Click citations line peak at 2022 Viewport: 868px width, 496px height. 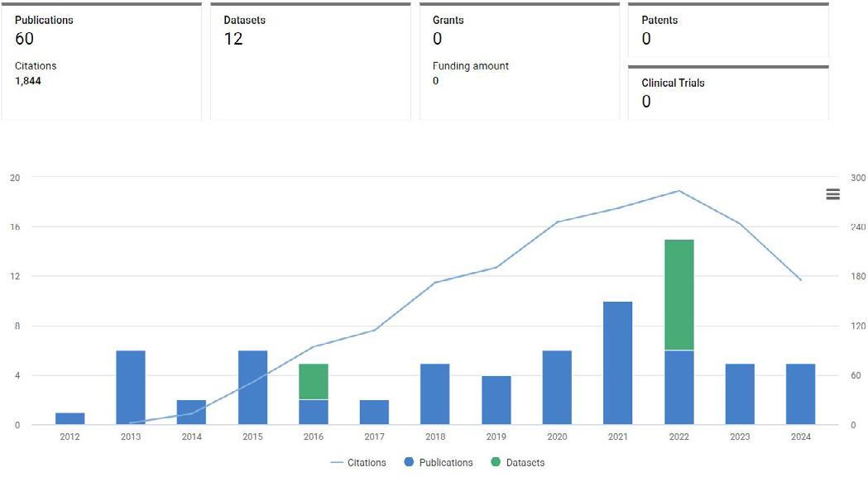[679, 191]
